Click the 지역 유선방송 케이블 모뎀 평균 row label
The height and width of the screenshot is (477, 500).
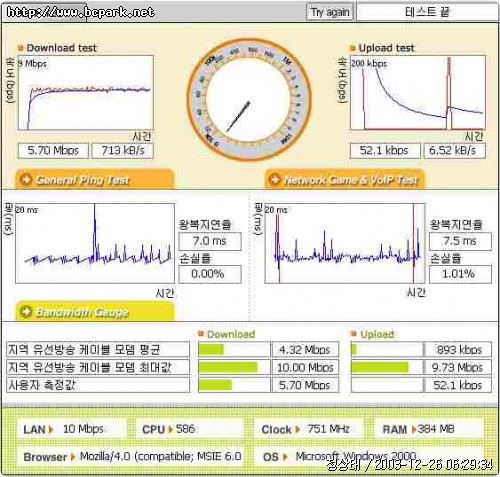(98, 349)
